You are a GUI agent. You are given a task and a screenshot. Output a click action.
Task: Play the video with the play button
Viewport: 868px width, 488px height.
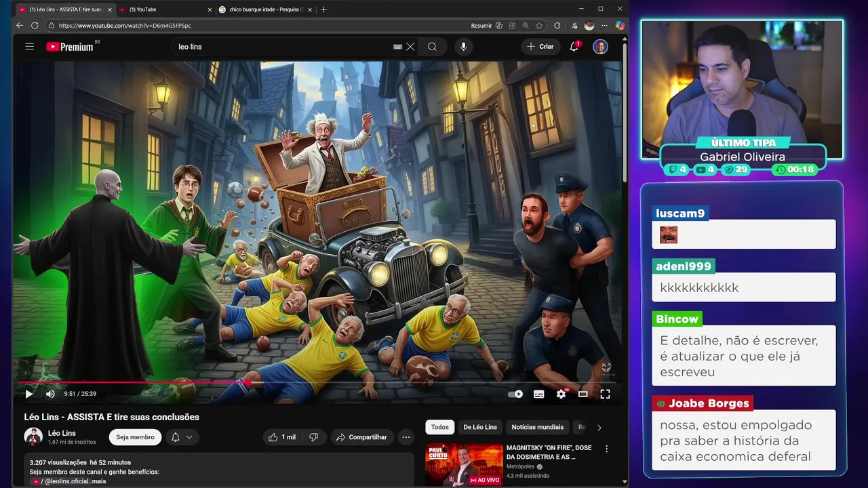pyautogui.click(x=28, y=394)
